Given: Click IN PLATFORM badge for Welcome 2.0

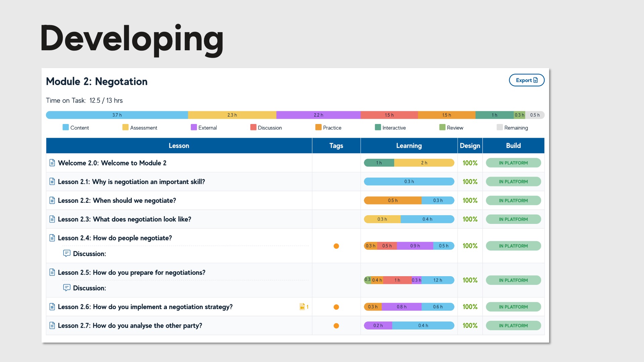Looking at the screenshot, I should [513, 163].
